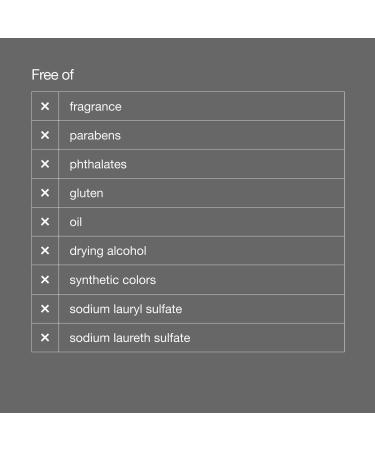Screen dimensions: 375x450
Task: Click the X icon beside drying alcohol
Action: [45, 250]
